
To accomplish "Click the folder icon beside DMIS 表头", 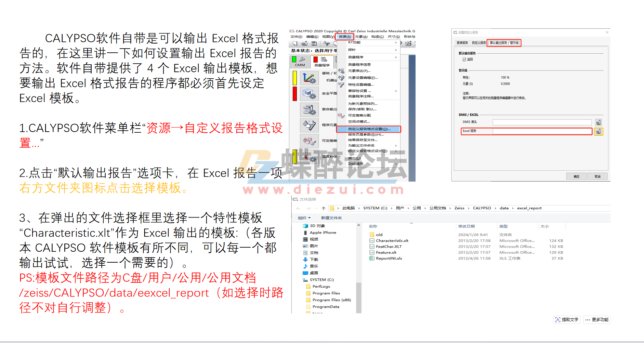I will (x=598, y=122).
